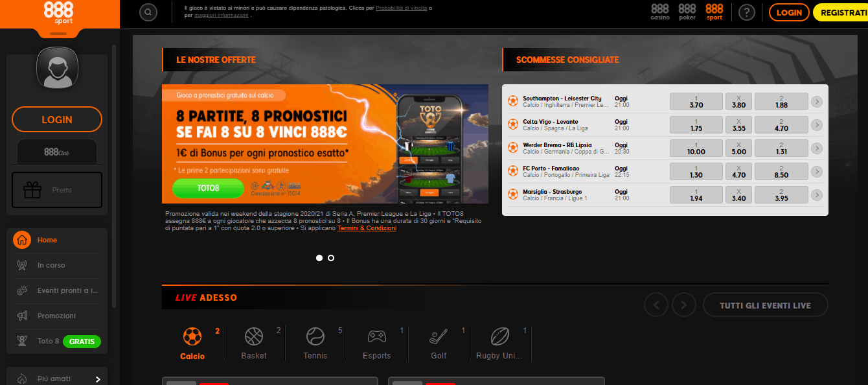
Task: Click the 888sport logo
Action: tap(58, 12)
